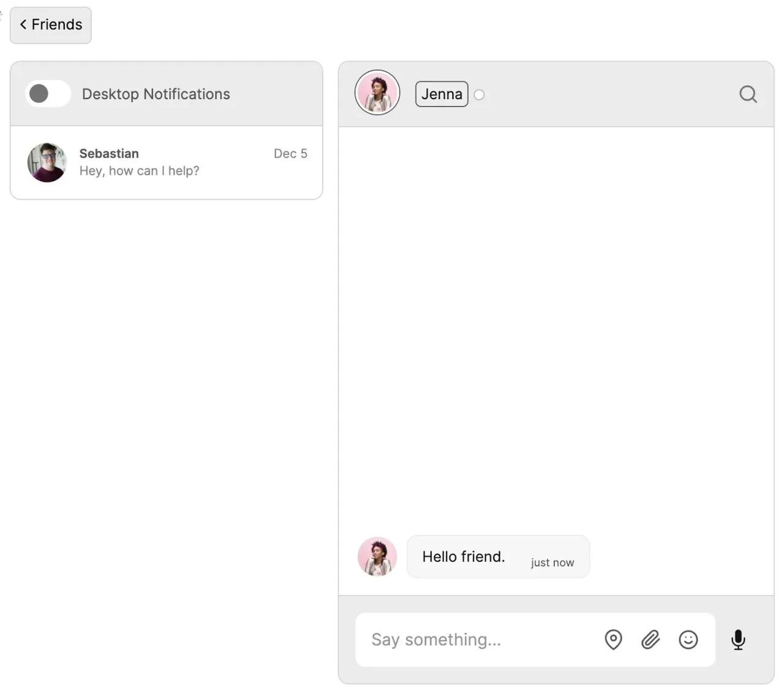Click the Friends button
The width and height of the screenshot is (784, 696).
tap(50, 24)
